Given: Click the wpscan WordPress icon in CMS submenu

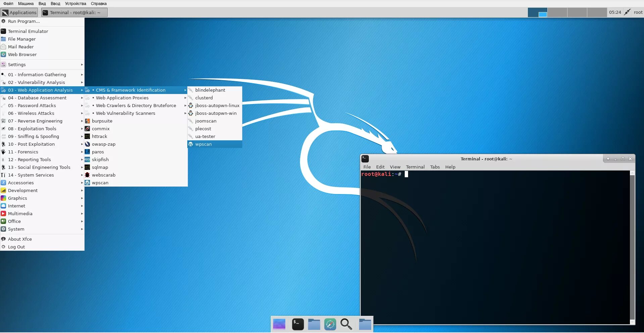Looking at the screenshot, I should [x=191, y=144].
